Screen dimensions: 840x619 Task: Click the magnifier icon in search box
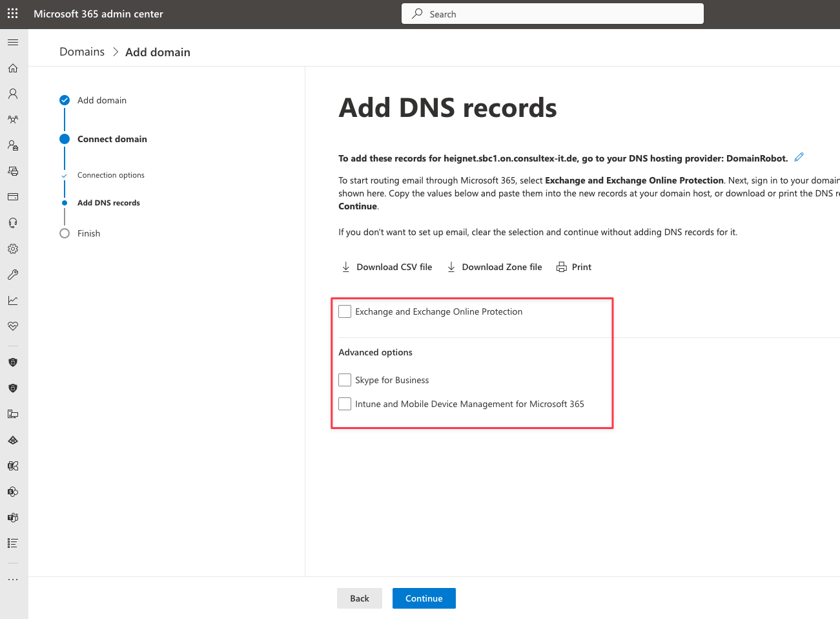pos(418,14)
